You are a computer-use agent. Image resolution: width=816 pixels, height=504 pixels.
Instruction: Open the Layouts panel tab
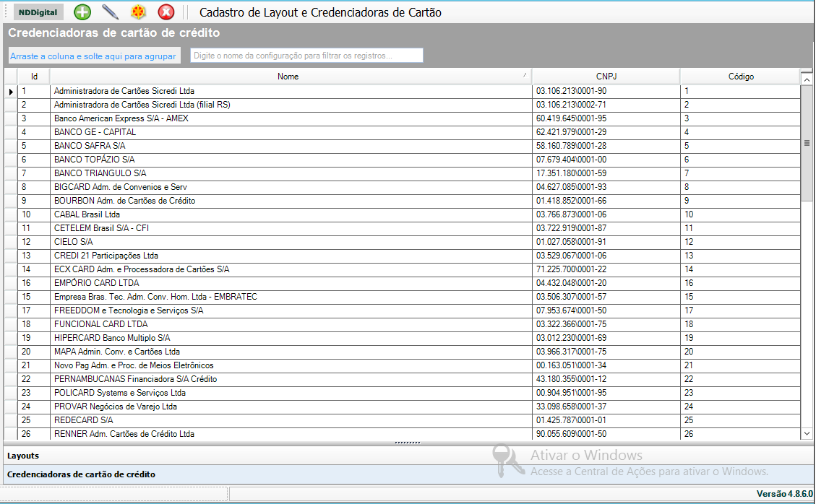408,456
